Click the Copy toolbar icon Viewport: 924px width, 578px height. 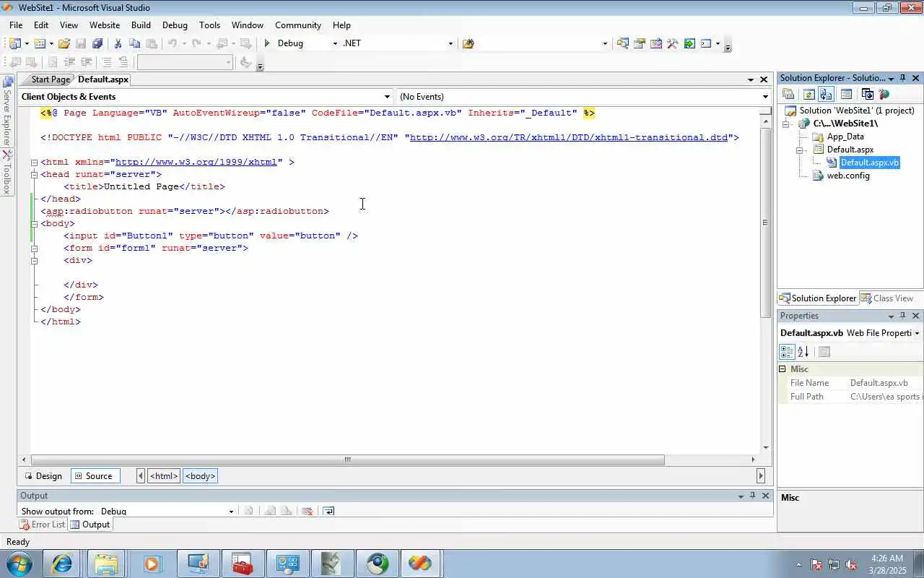[x=134, y=43]
